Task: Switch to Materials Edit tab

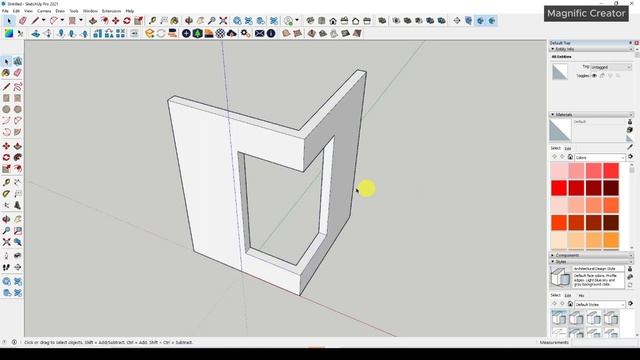Action: (568, 148)
